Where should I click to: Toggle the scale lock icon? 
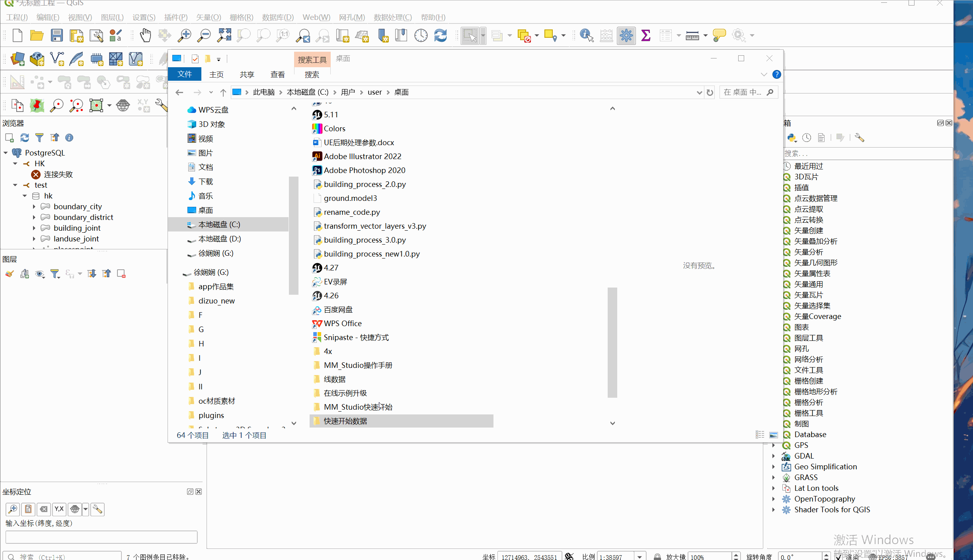click(657, 557)
